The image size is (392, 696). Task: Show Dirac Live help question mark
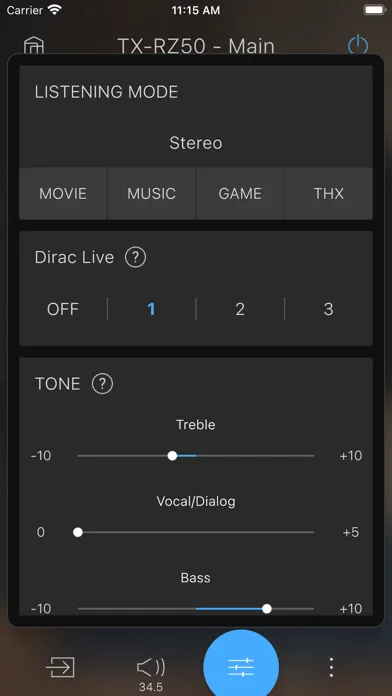click(135, 257)
